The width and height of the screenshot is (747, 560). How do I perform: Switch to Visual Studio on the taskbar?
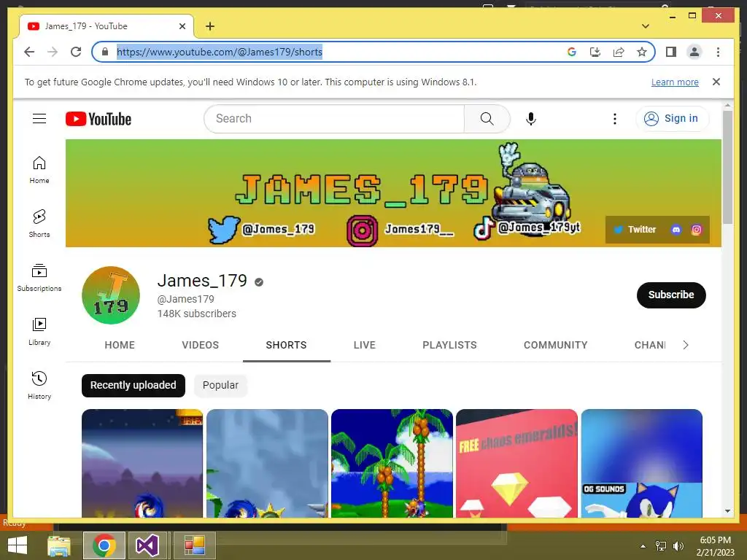click(147, 545)
